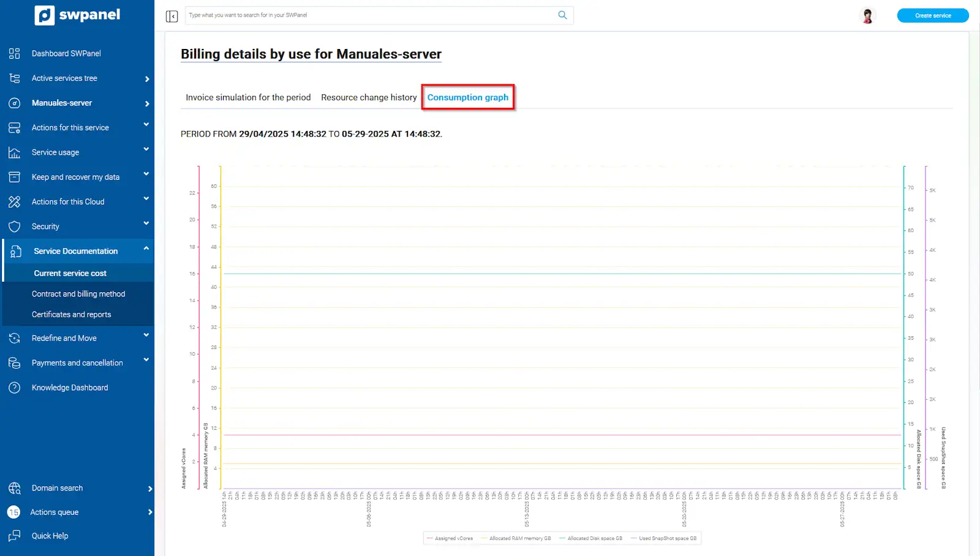The width and height of the screenshot is (980, 556).
Task: Expand the Payments and cancellation chevron
Action: (146, 359)
